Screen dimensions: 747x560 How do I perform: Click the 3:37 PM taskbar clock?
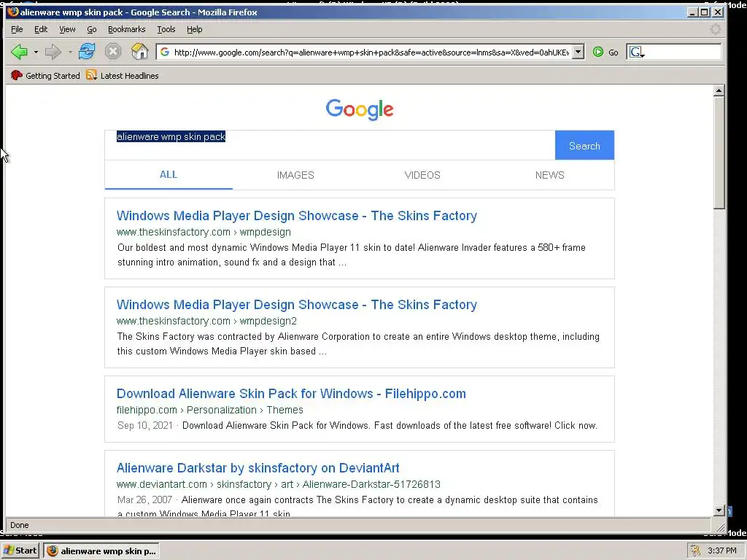(721, 551)
